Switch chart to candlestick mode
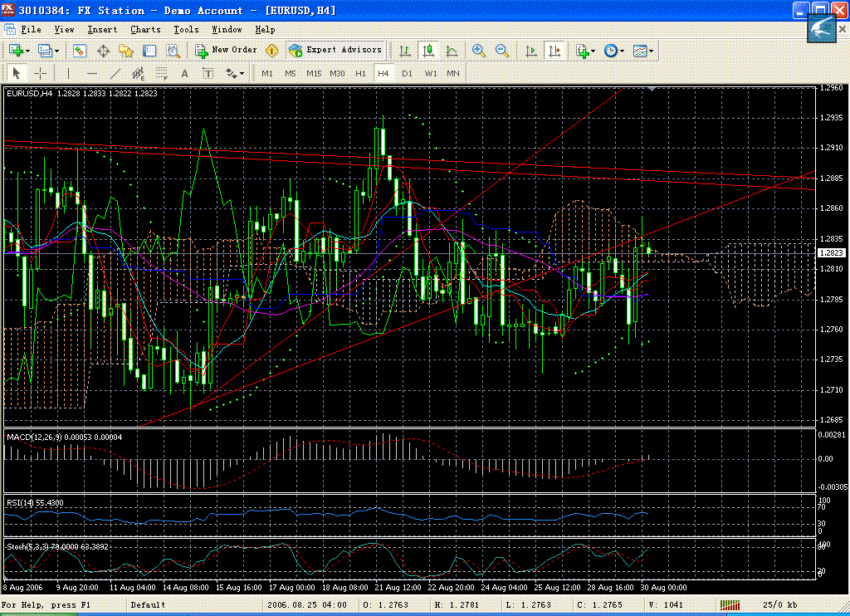The image size is (850, 616). [428, 51]
